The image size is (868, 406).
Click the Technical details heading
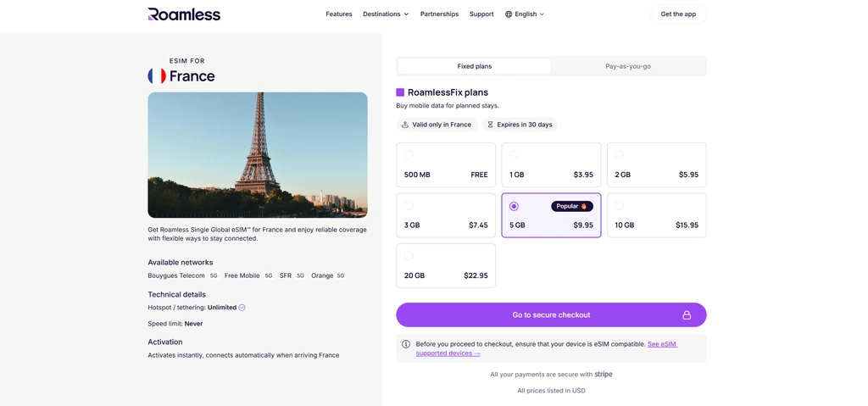pos(176,295)
